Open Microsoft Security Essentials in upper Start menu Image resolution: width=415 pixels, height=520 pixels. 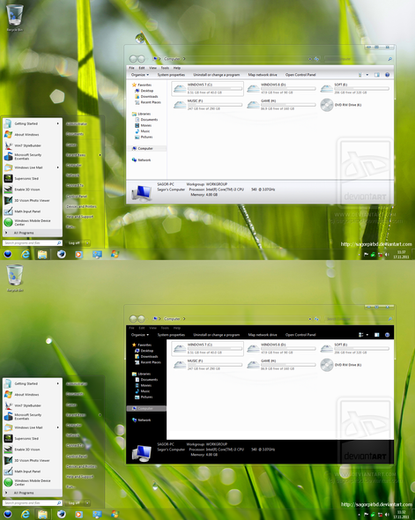pyautogui.click(x=32, y=157)
